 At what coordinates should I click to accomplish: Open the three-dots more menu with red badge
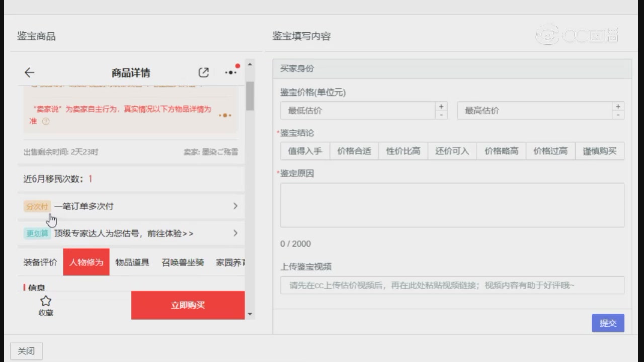point(231,72)
